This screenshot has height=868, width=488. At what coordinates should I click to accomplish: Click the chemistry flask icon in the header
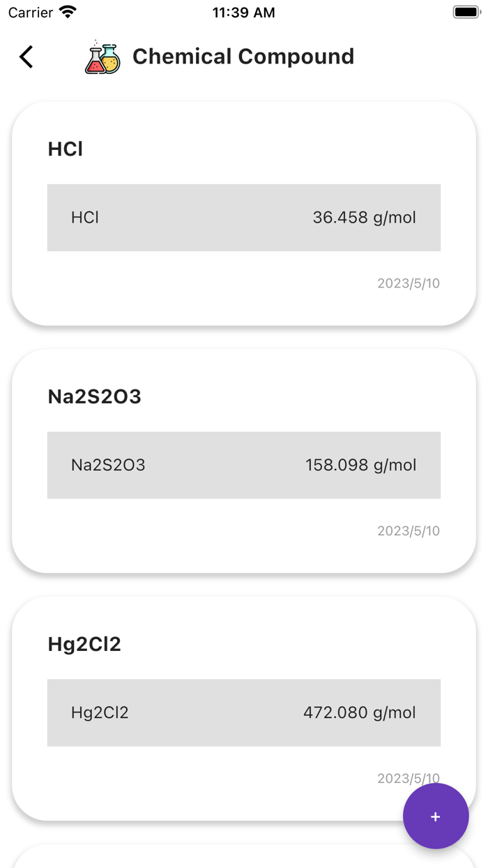[x=102, y=57]
